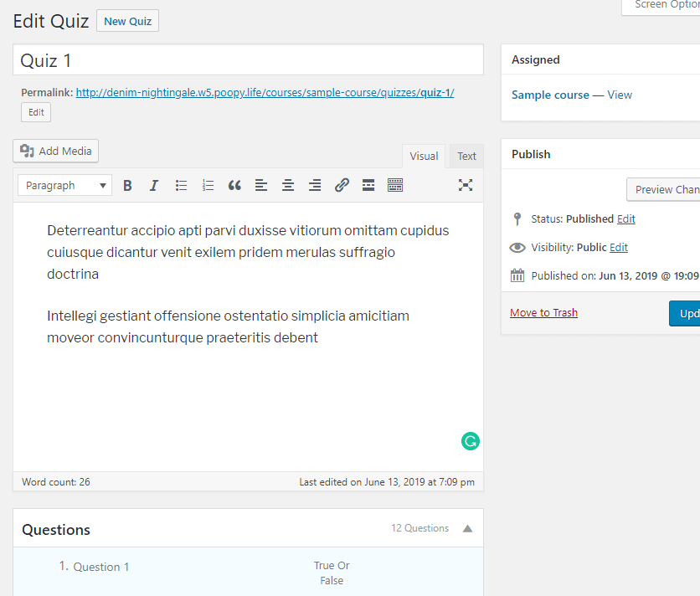The image size is (700, 596).
Task: Move the quiz to Trash
Action: (x=543, y=312)
